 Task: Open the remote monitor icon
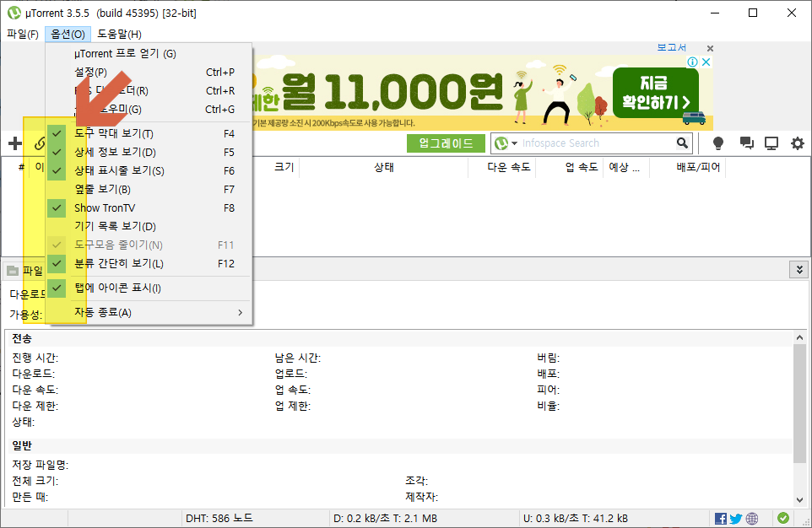(771, 143)
